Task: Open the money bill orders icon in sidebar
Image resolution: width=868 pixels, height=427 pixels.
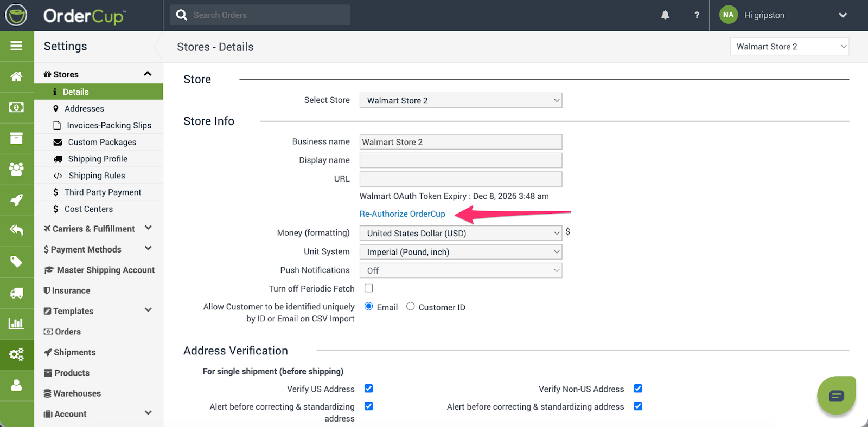Action: pos(16,107)
